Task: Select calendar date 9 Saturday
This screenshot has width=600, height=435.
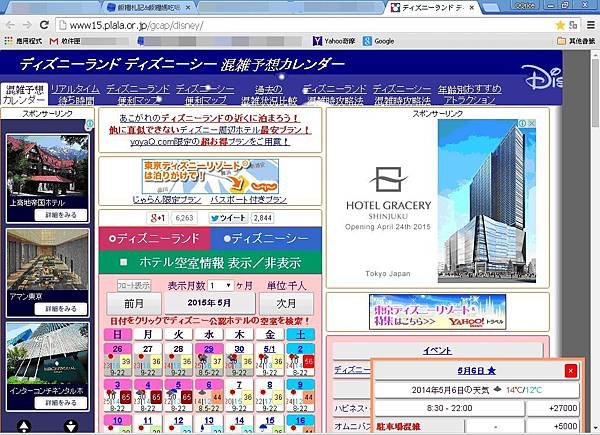Action: point(300,396)
